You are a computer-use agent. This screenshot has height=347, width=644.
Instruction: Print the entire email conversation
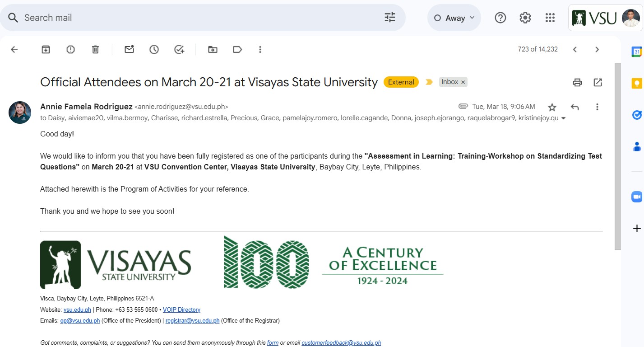[x=577, y=82]
